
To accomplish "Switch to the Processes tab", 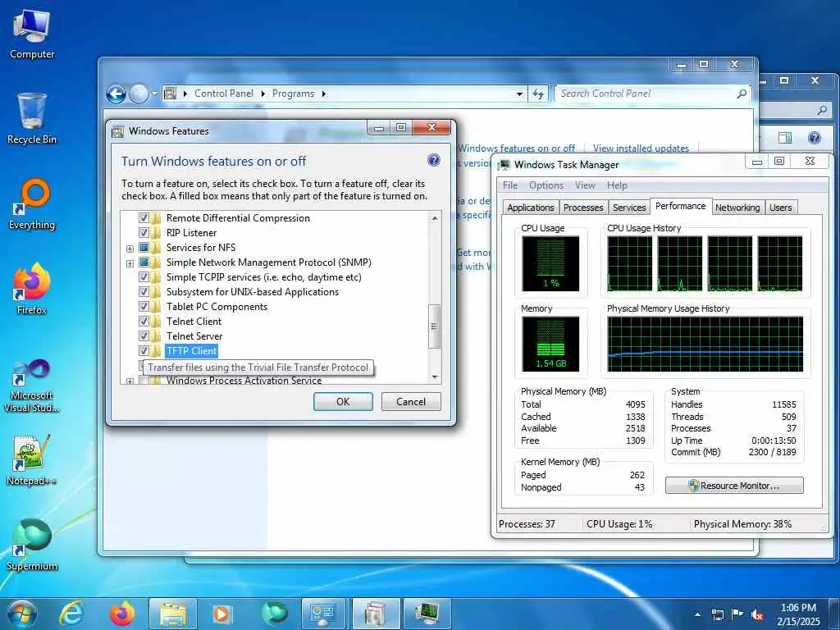I will coord(583,208).
